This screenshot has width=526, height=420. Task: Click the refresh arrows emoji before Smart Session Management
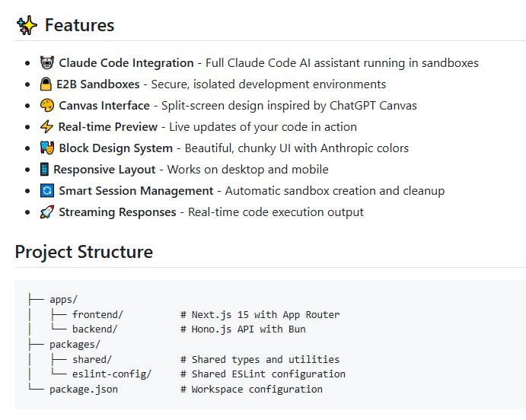(x=47, y=191)
